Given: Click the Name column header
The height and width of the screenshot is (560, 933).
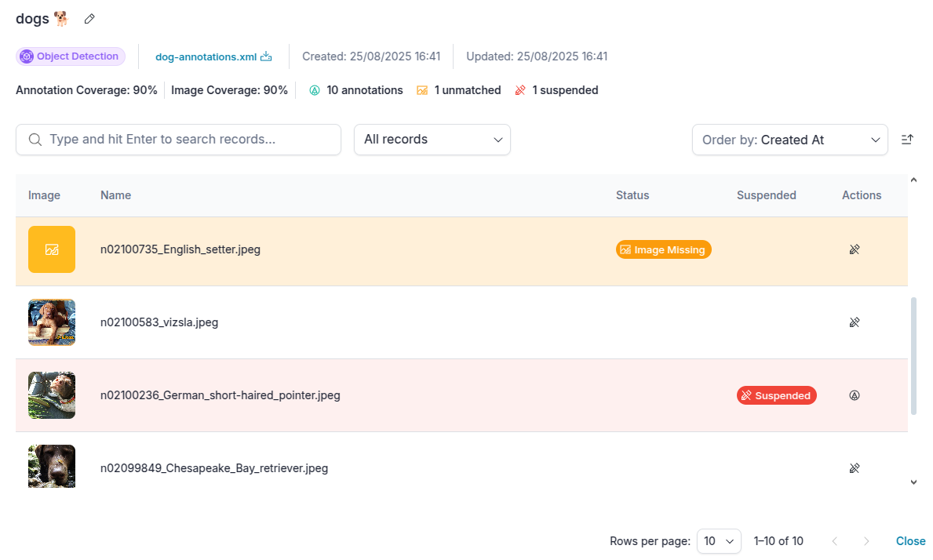Looking at the screenshot, I should [115, 195].
